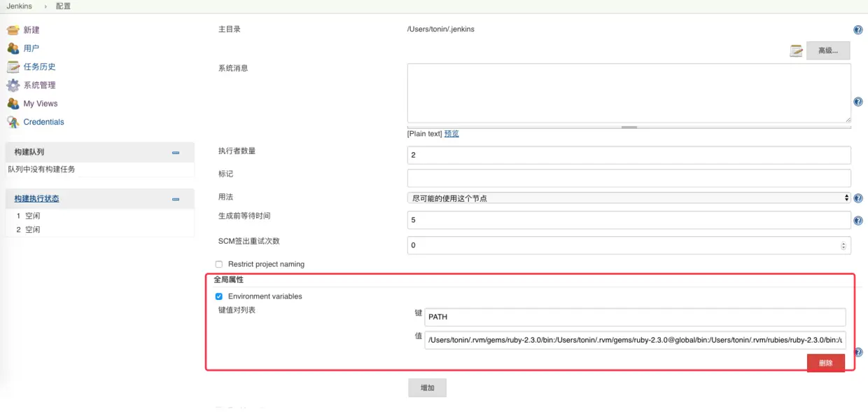Focus the SCM签出重试次数 input field

pyautogui.click(x=629, y=245)
